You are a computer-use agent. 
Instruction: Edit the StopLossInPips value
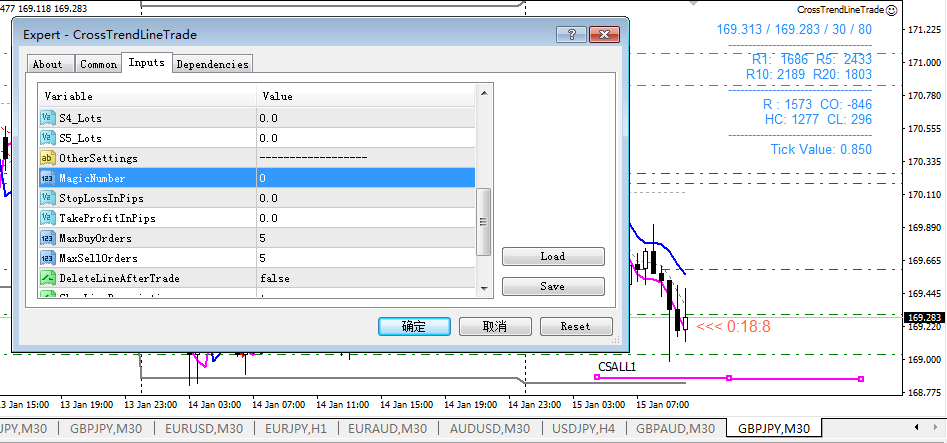pyautogui.click(x=365, y=198)
